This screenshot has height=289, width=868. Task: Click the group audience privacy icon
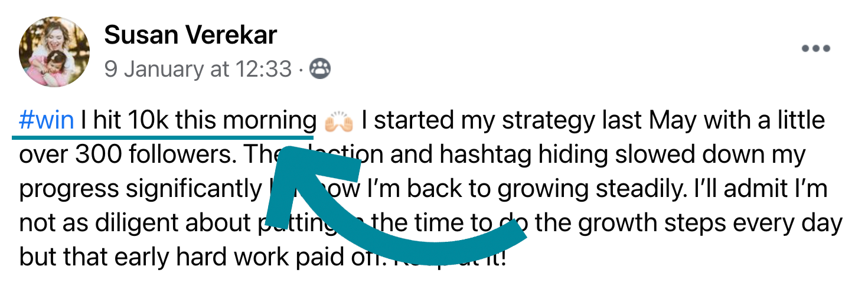(x=320, y=70)
